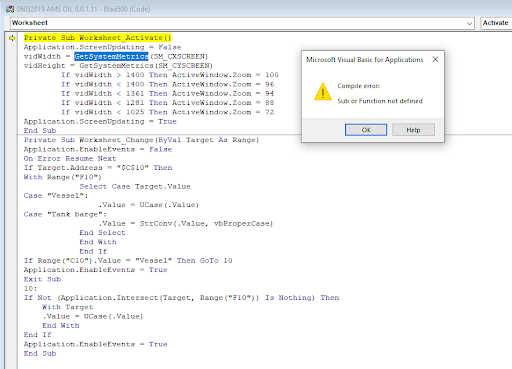Click the StrConv vbProperCase line
Screen dimensions: 512x369
click(186, 224)
